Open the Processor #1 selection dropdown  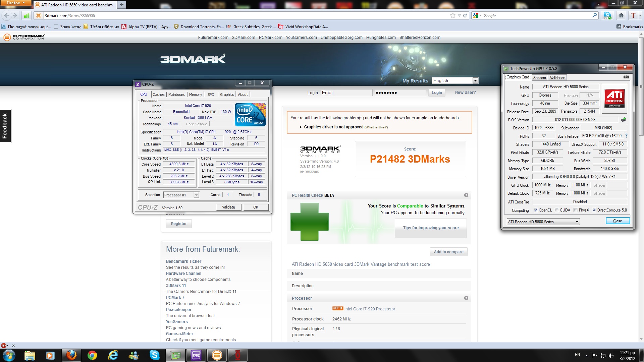click(x=181, y=195)
